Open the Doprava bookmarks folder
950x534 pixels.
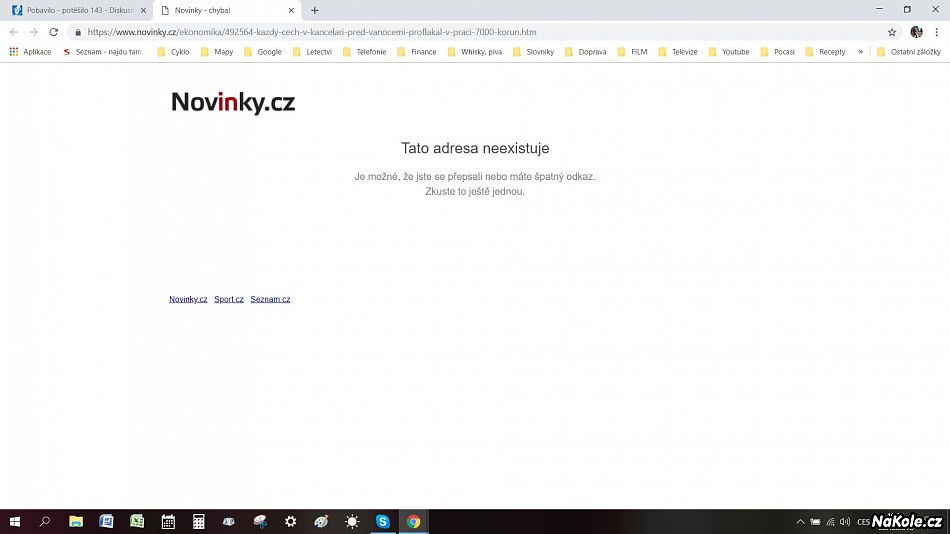[x=585, y=52]
